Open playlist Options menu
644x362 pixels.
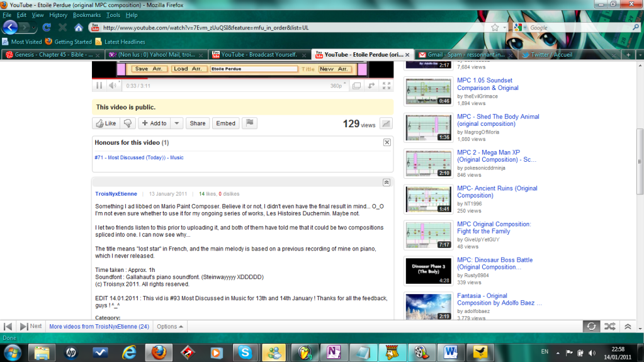click(x=169, y=326)
